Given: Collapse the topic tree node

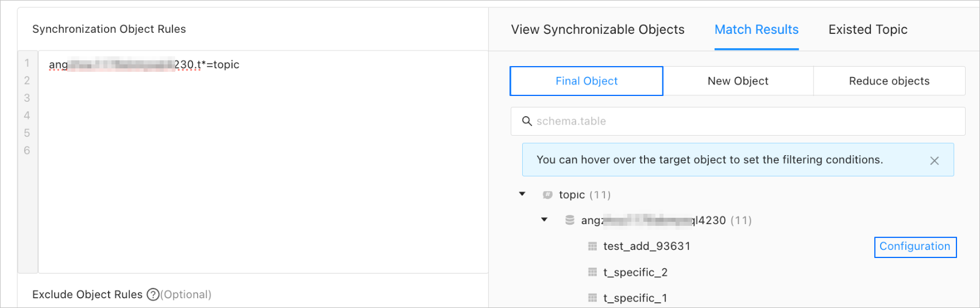Looking at the screenshot, I should pos(522,194).
